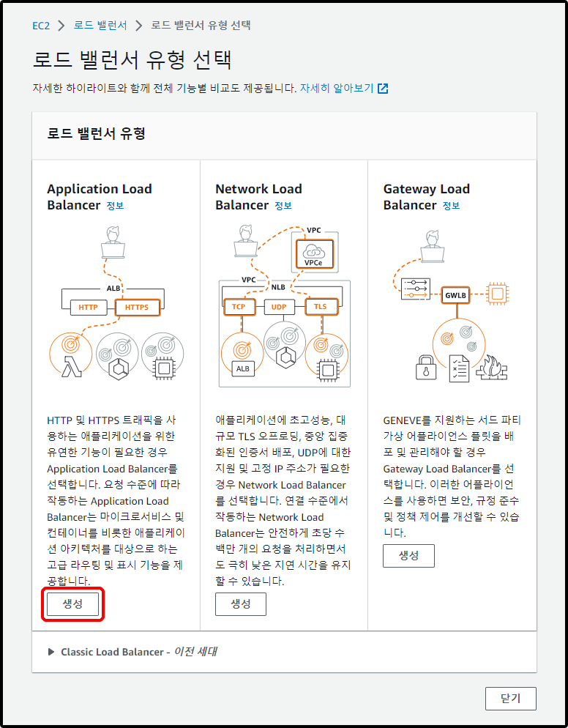The height and width of the screenshot is (728, 568).
Task: Open 정보 link for Network Load Balancer
Action: pyautogui.click(x=283, y=205)
